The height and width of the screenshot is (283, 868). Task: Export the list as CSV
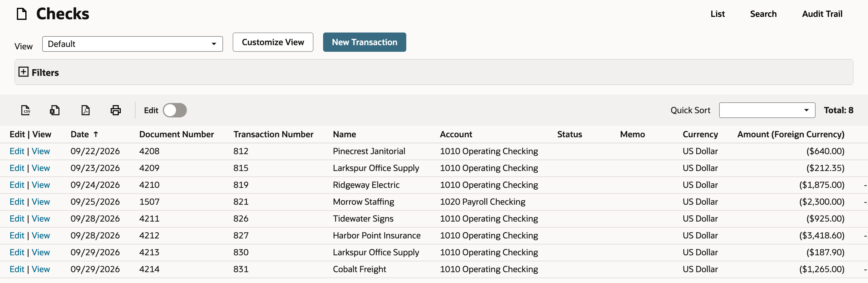[x=26, y=110]
